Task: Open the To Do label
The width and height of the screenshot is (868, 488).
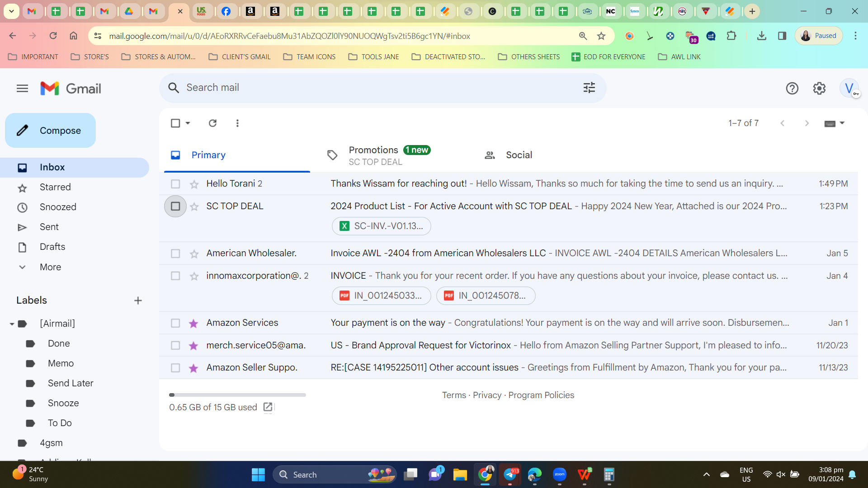Action: point(60,423)
